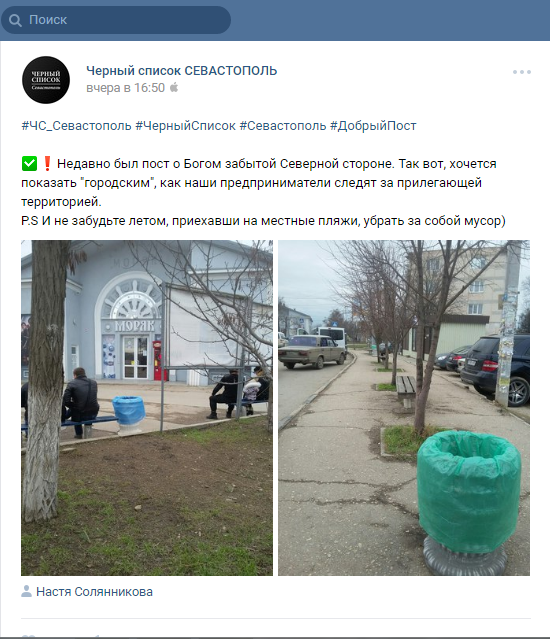Open Настя Солянникова's profile
Screen dimensions: 550x639
[x=95, y=592]
